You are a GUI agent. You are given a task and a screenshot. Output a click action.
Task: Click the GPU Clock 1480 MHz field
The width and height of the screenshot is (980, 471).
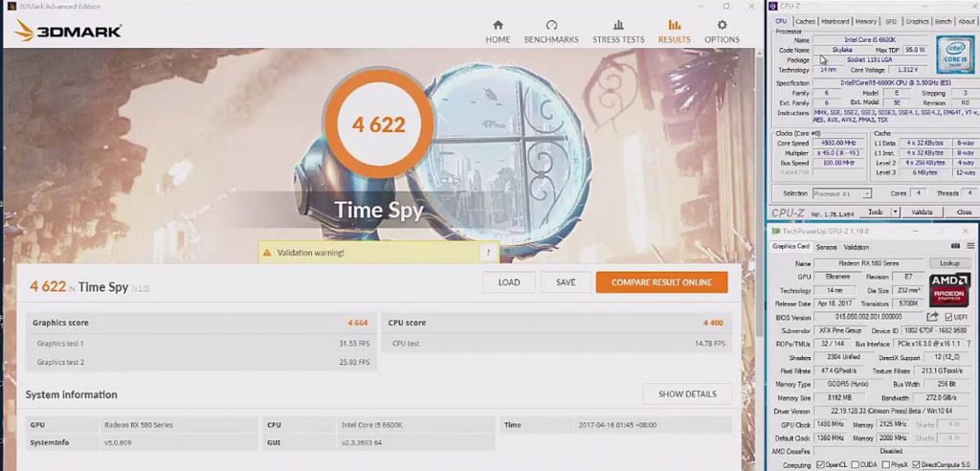(x=830, y=424)
